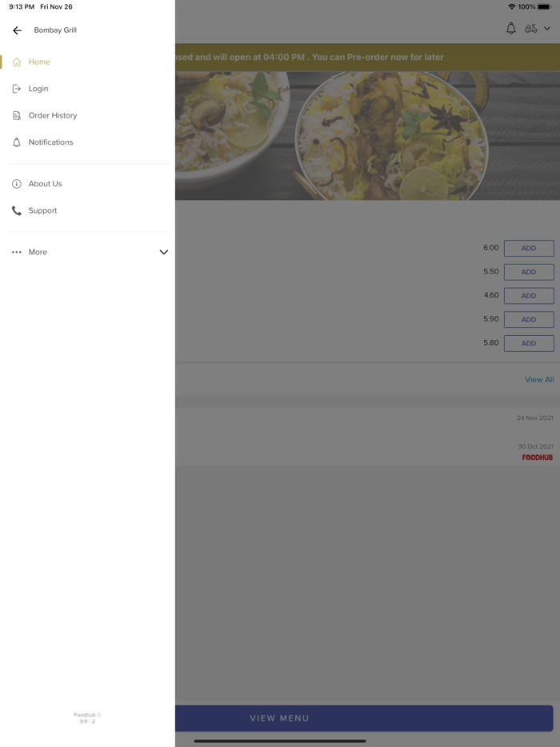Select the Home house icon
The height and width of the screenshot is (747, 560).
17,62
